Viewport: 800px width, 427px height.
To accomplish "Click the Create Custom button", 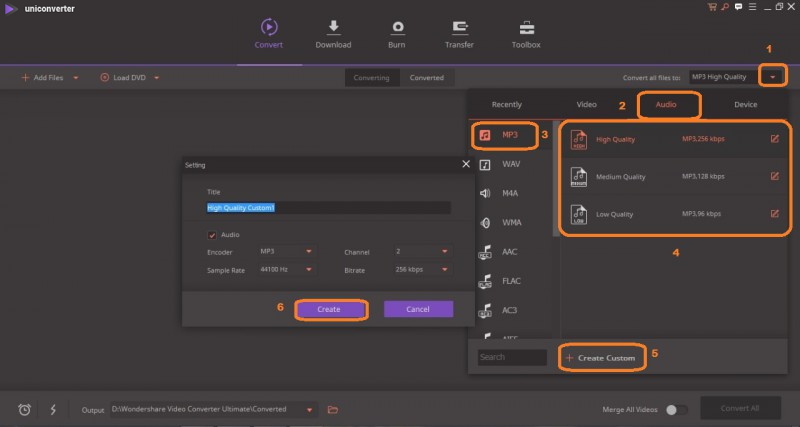I will 601,358.
